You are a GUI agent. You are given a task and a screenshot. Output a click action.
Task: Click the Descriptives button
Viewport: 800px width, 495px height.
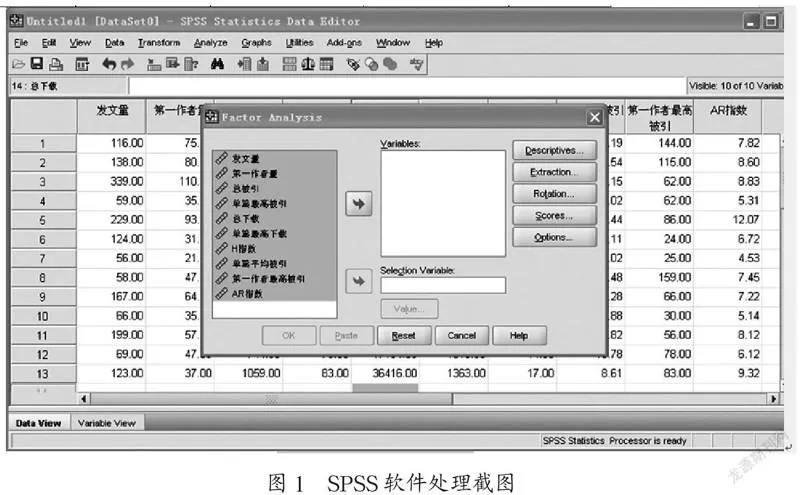click(554, 151)
